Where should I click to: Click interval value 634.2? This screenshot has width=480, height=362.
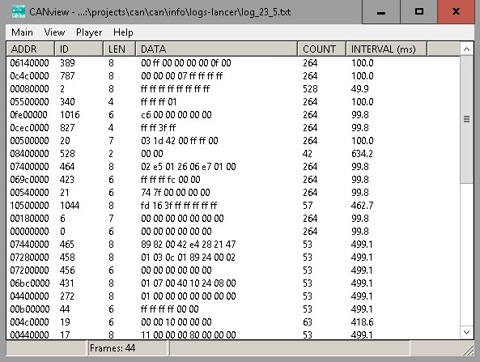362,154
